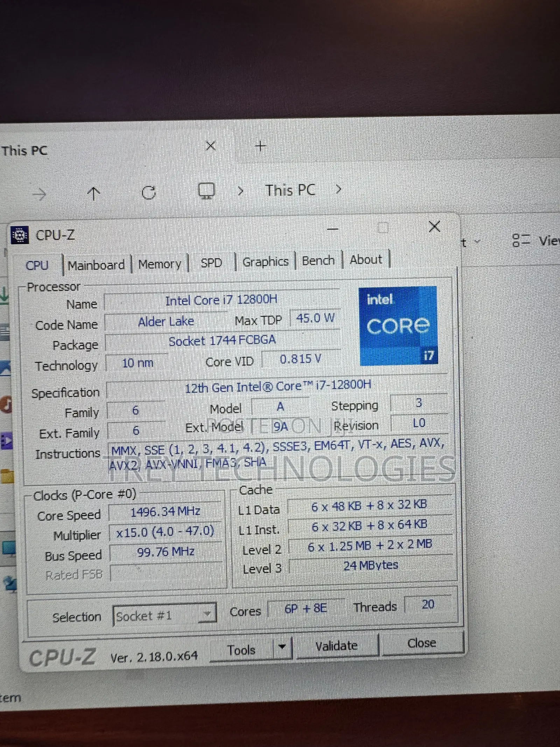Expand the chevron after This PC breadcrumb

point(338,189)
